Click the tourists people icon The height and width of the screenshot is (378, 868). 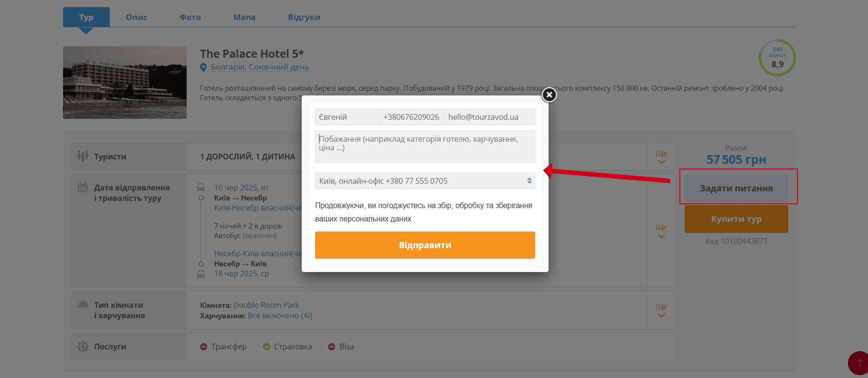83,156
